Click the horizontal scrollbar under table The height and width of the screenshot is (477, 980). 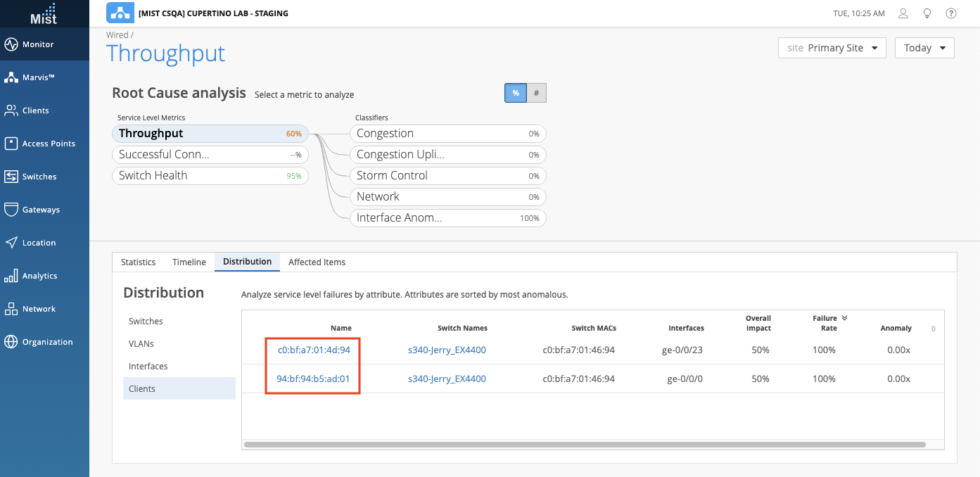584,445
